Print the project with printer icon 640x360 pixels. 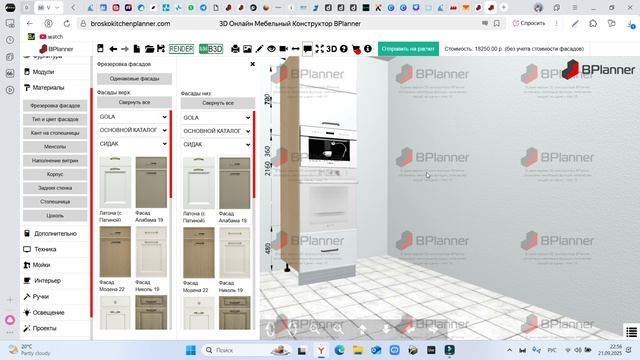236,49
